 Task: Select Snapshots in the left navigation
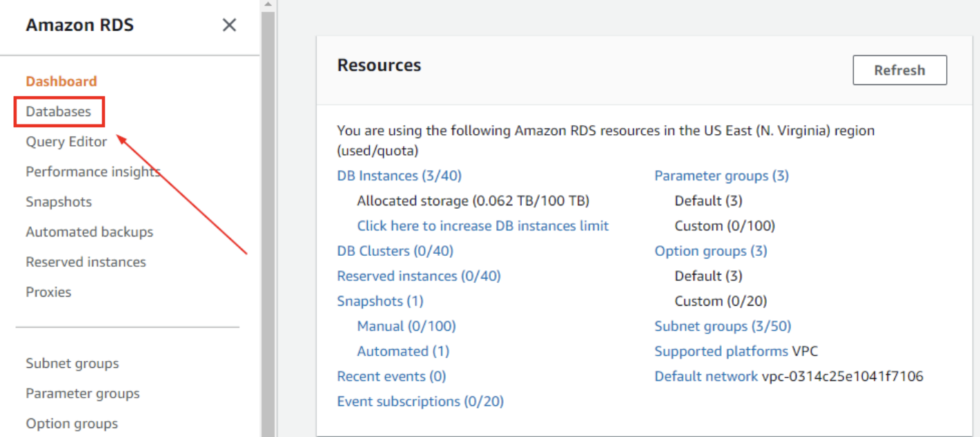[59, 202]
